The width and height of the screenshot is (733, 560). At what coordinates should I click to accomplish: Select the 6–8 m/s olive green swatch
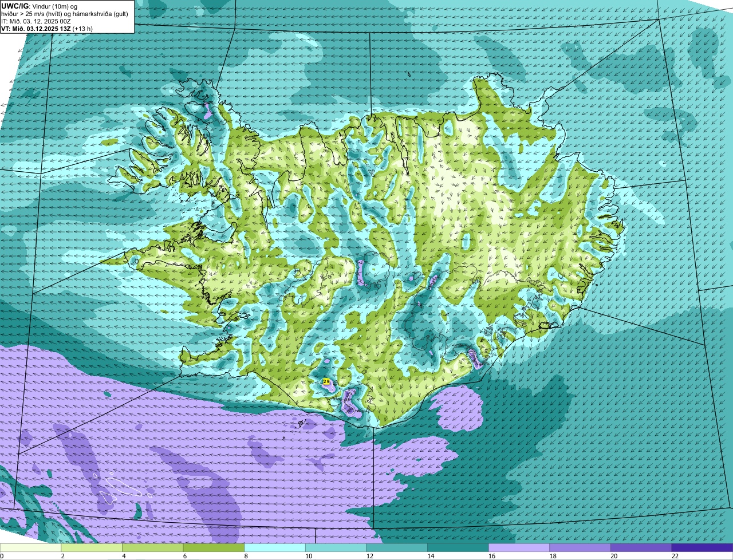tap(214, 547)
